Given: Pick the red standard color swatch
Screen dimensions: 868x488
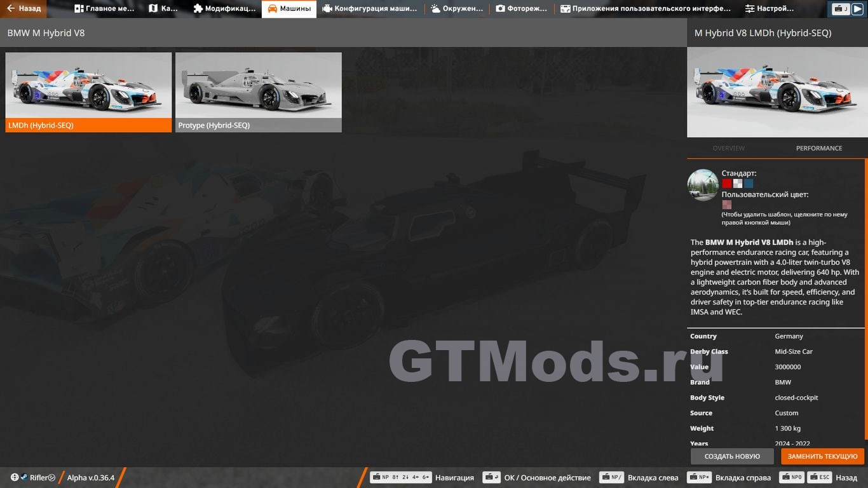Looking at the screenshot, I should [x=726, y=184].
